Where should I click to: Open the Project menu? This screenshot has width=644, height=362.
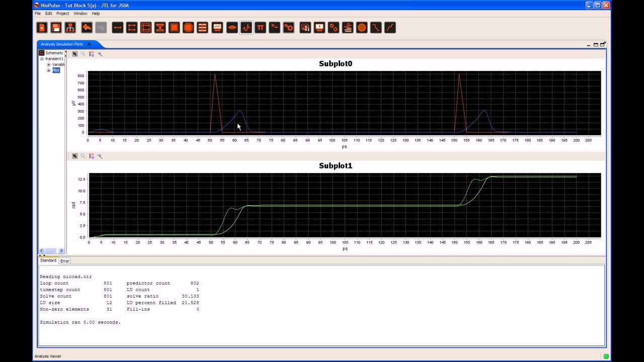63,14
